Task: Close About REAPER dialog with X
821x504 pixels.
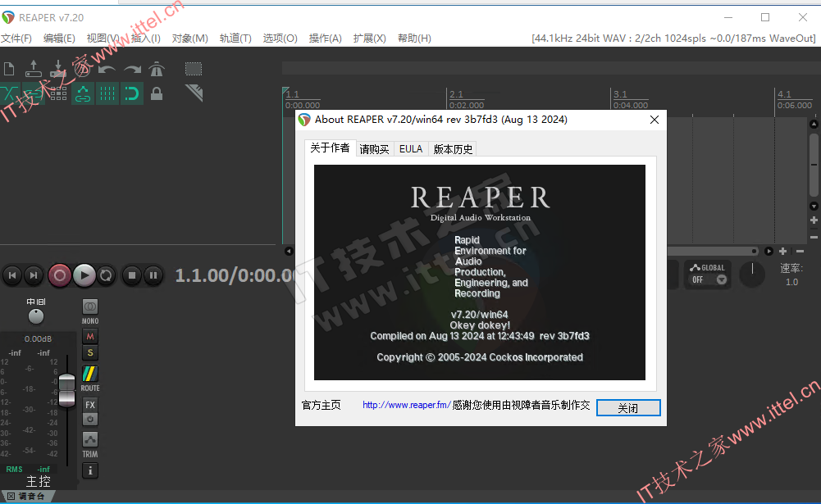Action: point(654,120)
